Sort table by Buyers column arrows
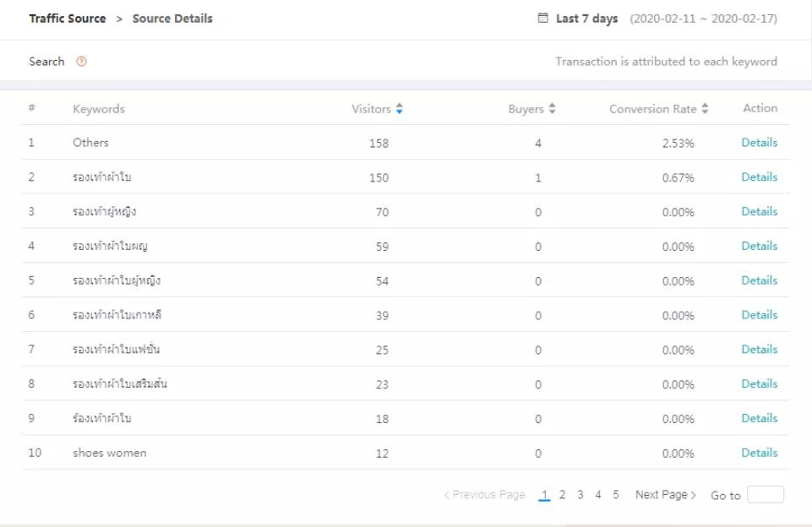The height and width of the screenshot is (527, 812). click(x=553, y=109)
